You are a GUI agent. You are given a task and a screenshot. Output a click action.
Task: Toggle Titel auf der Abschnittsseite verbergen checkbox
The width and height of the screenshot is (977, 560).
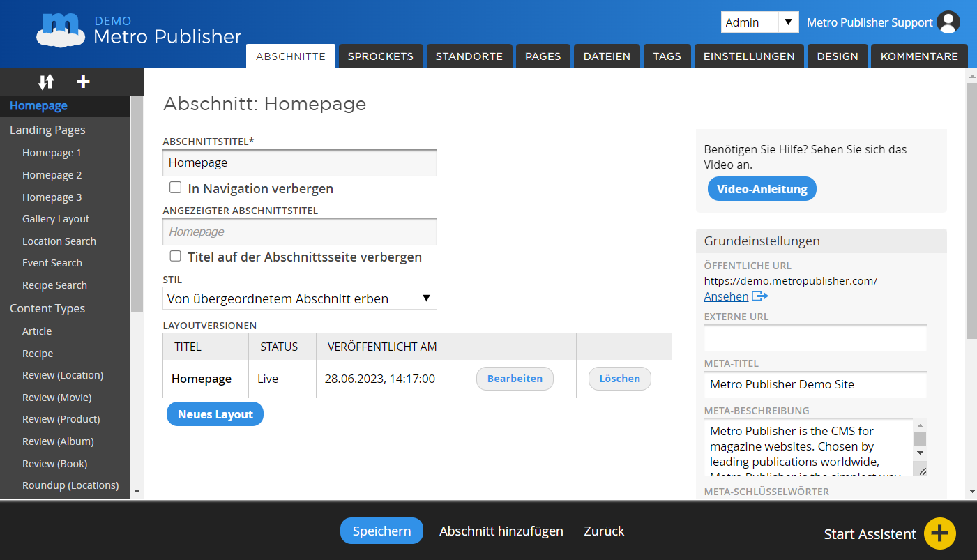point(176,256)
